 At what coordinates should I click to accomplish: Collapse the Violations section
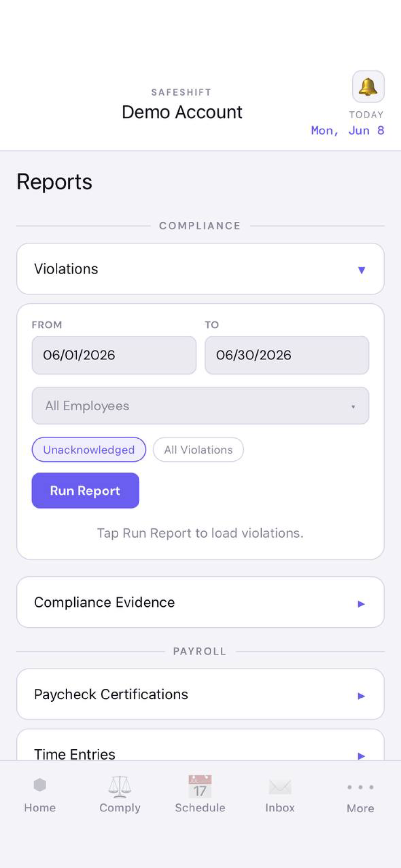200,269
